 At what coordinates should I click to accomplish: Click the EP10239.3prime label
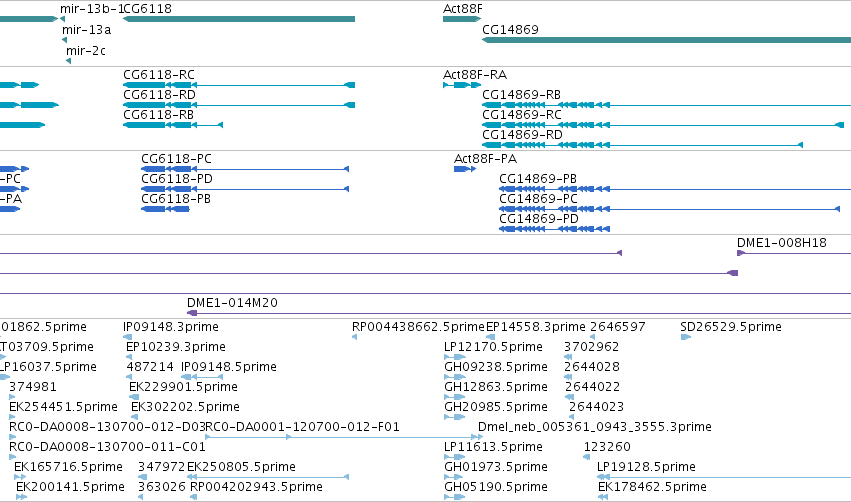[x=176, y=347]
